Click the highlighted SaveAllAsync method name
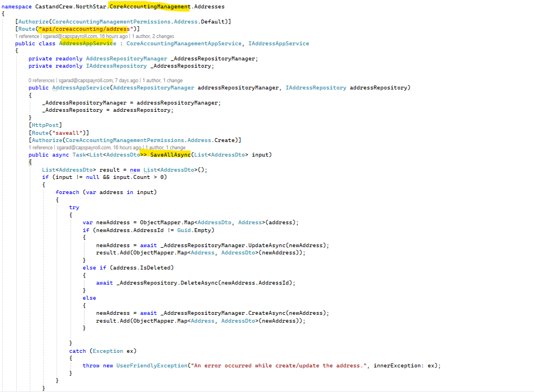 [x=171, y=154]
